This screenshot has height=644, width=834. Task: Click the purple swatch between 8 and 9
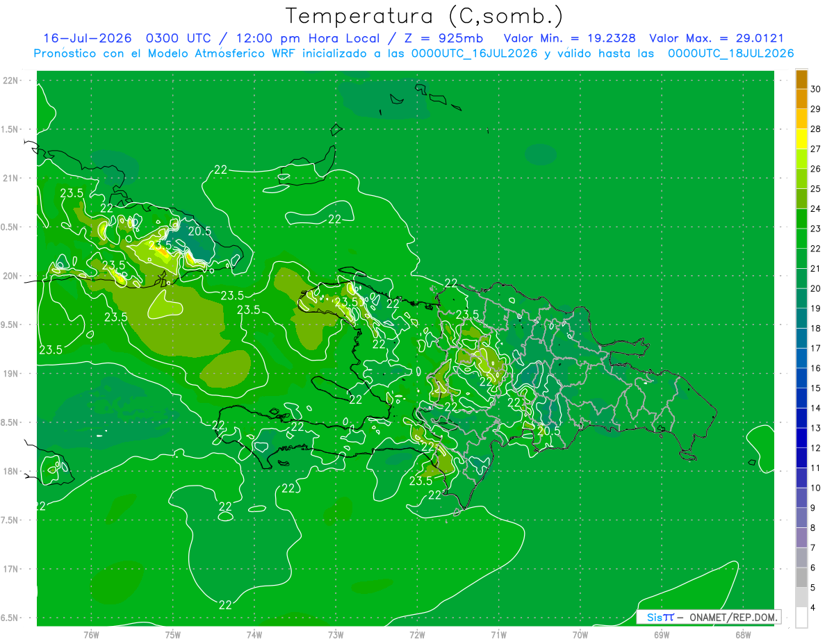(x=801, y=518)
